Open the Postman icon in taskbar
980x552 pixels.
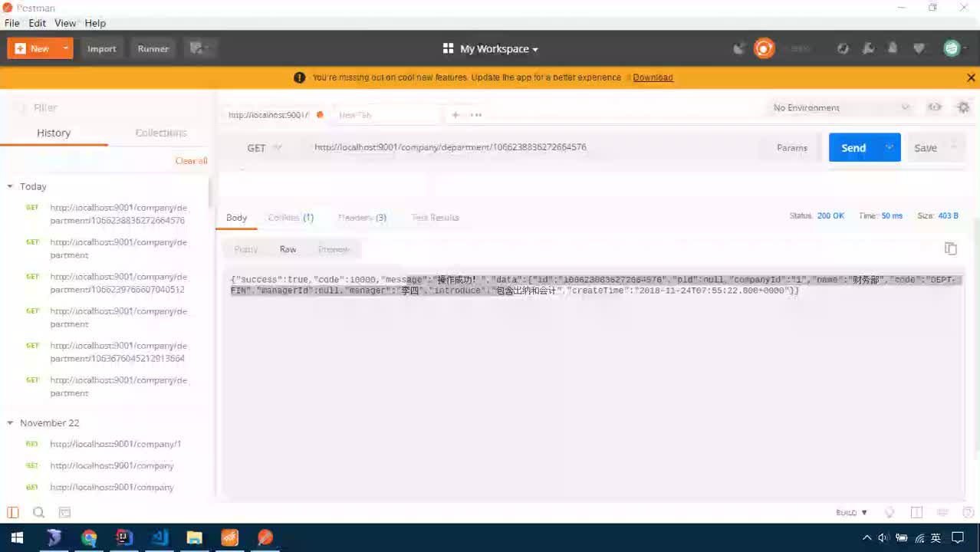click(265, 537)
